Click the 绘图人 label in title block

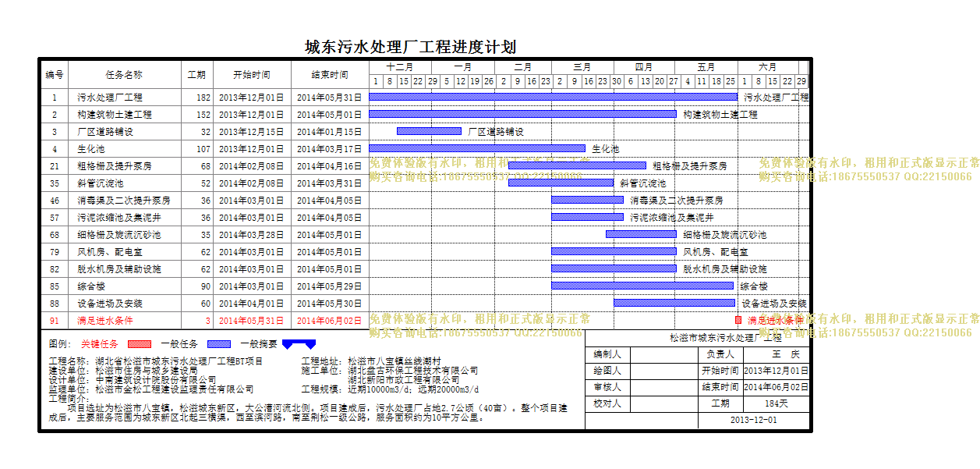point(607,371)
